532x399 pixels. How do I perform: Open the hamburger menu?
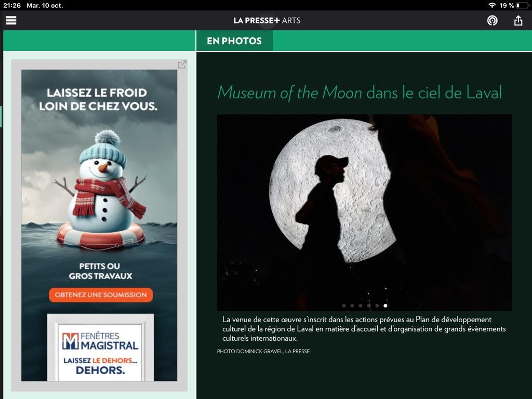coord(11,20)
